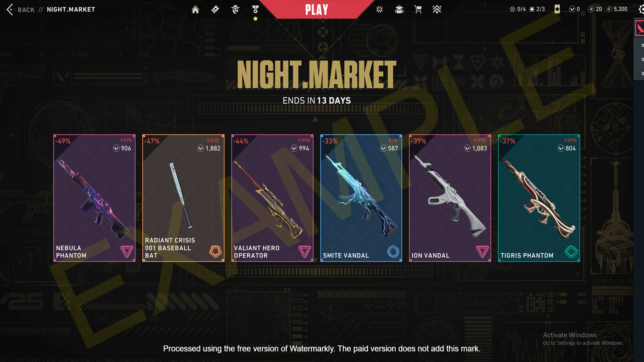Click the Valorant Points balance indicator

(x=574, y=9)
